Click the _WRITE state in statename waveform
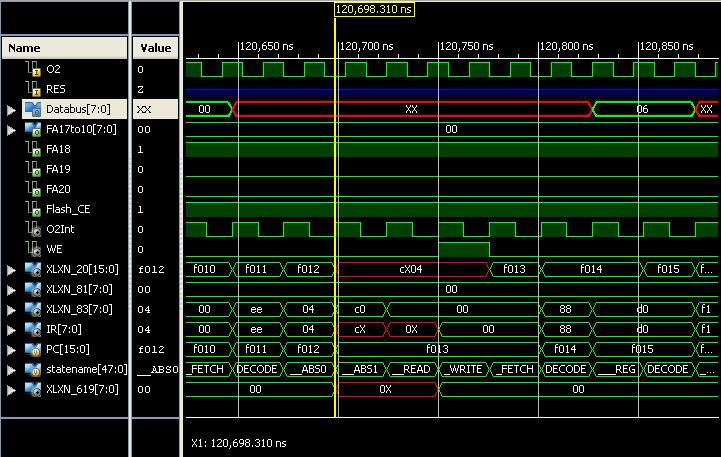 [465, 369]
